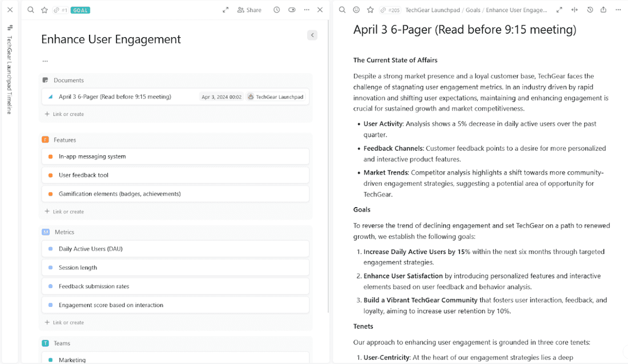The image size is (628, 364).
Task: Click the Share button
Action: [x=249, y=10]
